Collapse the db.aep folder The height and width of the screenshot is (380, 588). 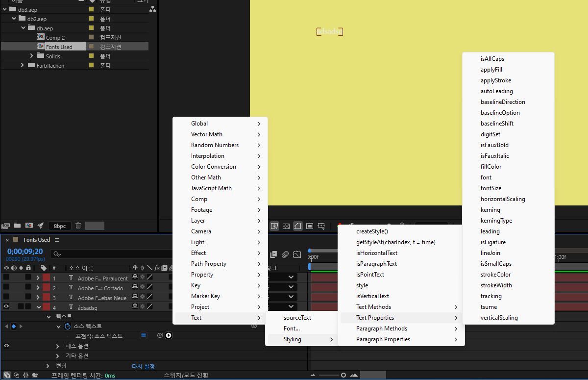click(23, 28)
